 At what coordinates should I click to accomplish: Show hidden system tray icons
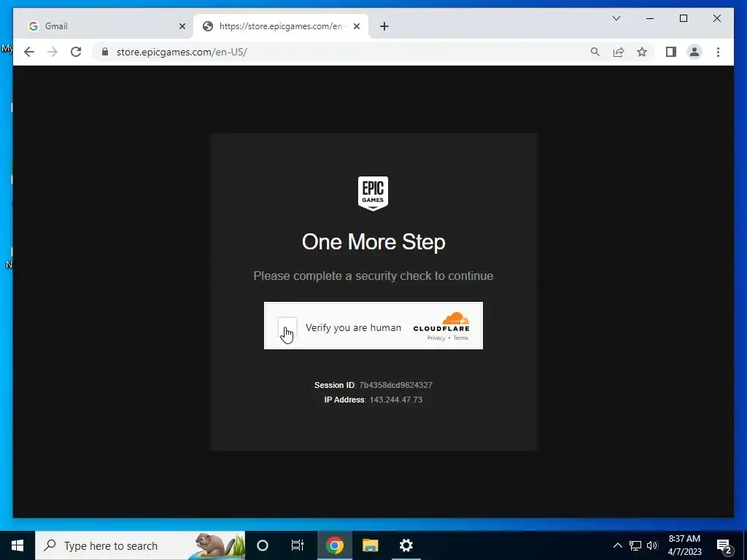pyautogui.click(x=617, y=545)
